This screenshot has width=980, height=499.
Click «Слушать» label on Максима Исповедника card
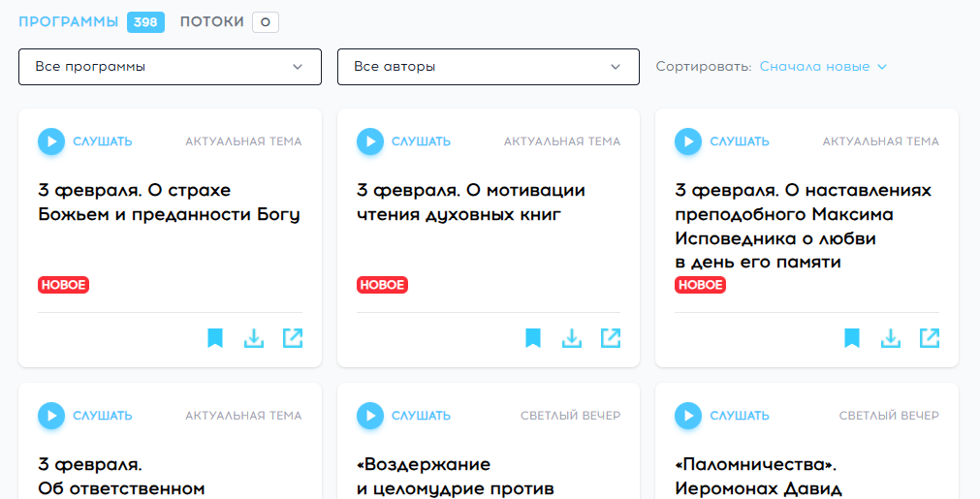(740, 141)
